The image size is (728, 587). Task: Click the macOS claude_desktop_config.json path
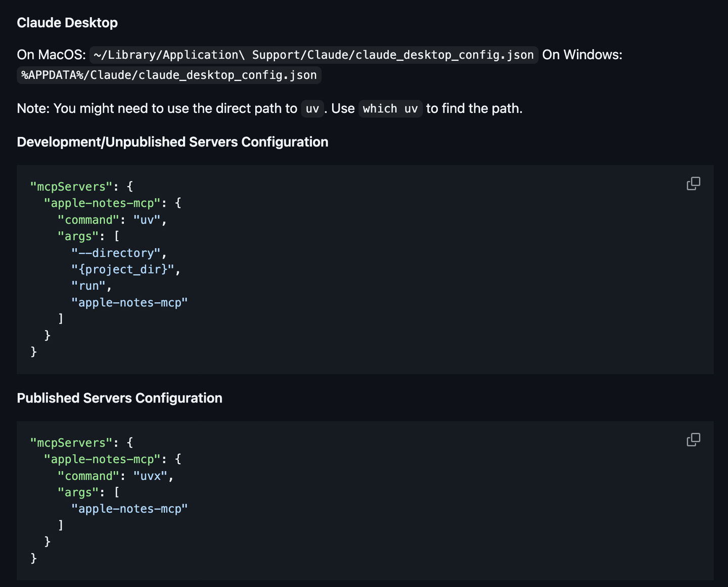click(x=313, y=55)
